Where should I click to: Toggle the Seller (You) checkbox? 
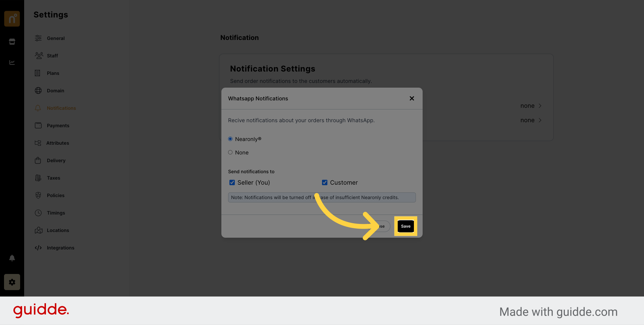[232, 183]
